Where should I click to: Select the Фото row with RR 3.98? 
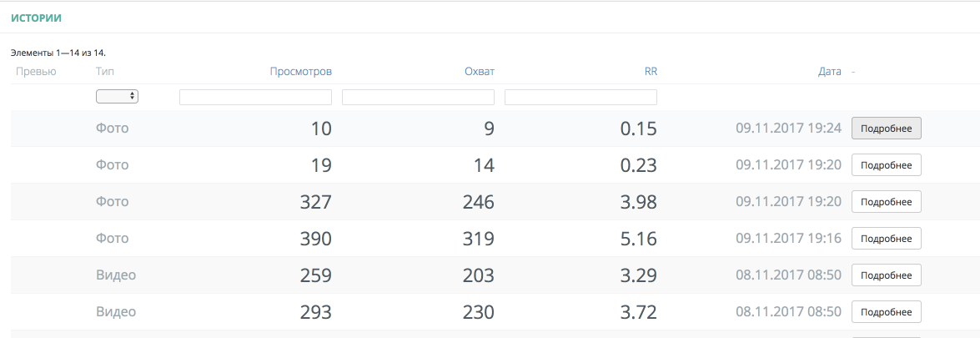[x=417, y=202]
